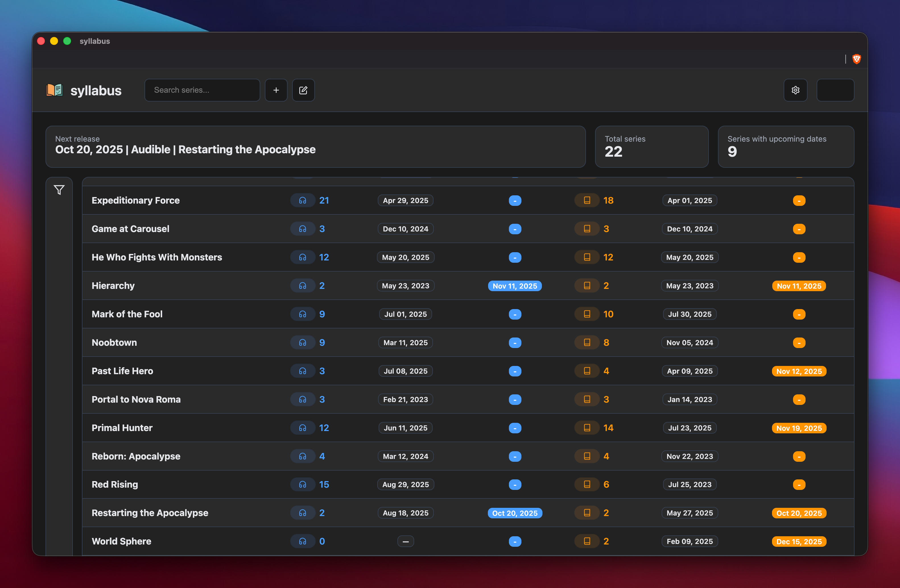This screenshot has width=900, height=588.
Task: Open the filter funnel icon
Action: (59, 190)
